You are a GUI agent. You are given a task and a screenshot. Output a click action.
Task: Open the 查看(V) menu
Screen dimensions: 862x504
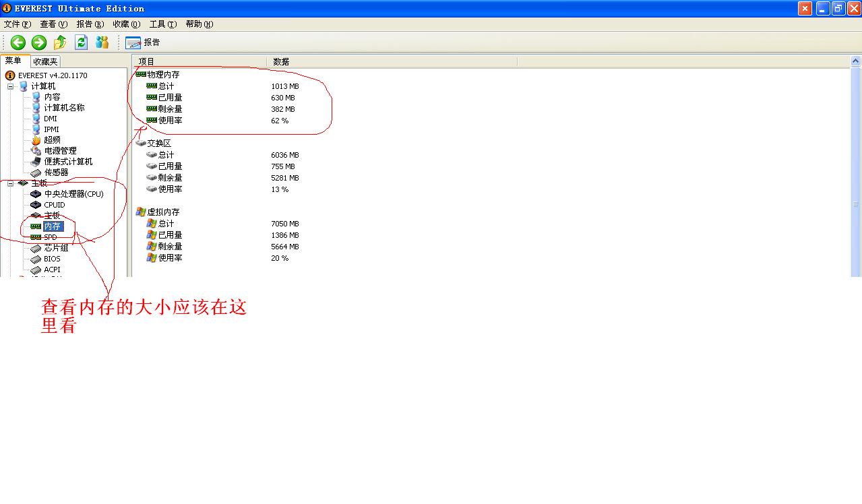click(54, 24)
